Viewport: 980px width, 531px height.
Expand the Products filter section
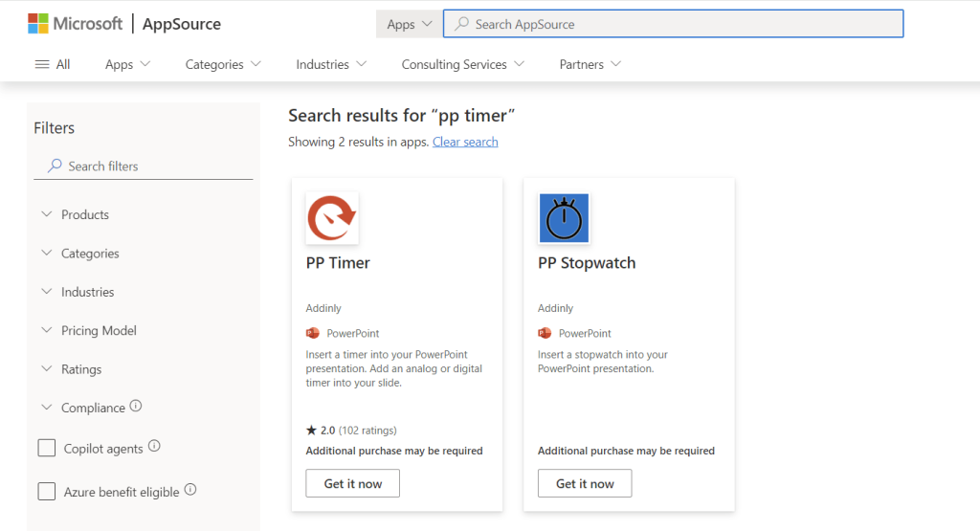(x=84, y=214)
